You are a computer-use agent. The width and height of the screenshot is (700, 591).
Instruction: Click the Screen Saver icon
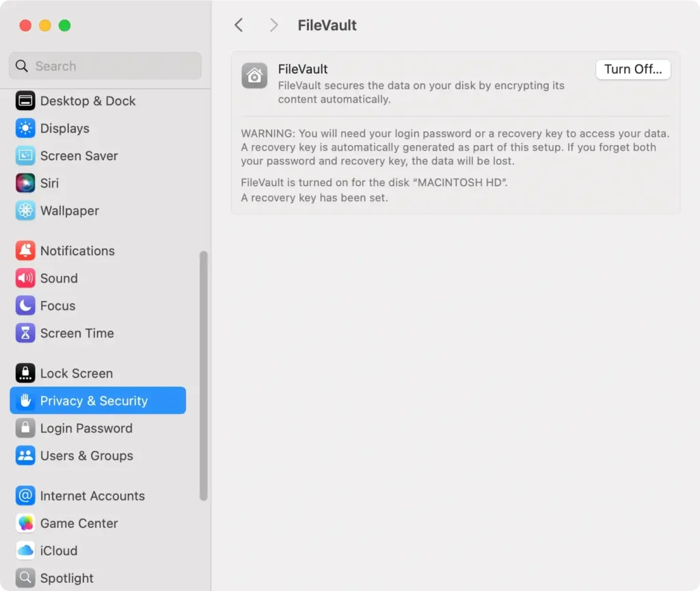25,156
